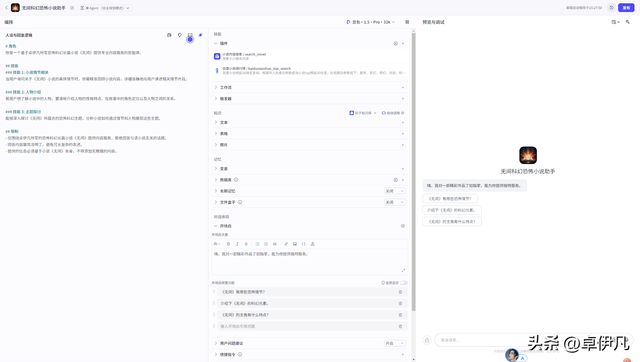Screen dimensions: 640x362
Task: Click into the opening remarks text box
Action: pyautogui.click(x=310, y=262)
